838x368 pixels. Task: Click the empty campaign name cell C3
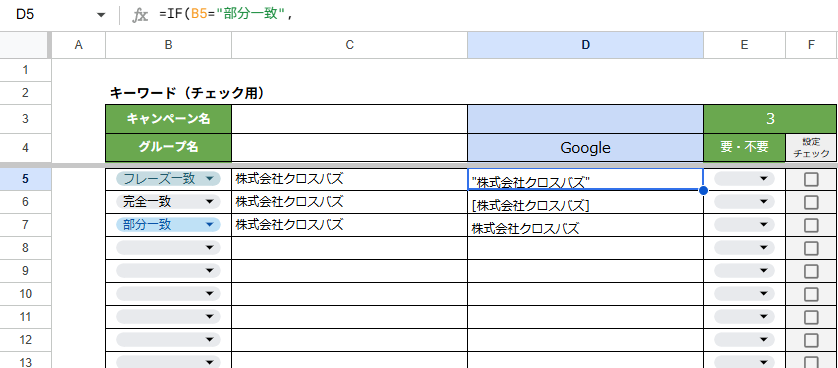coord(350,119)
